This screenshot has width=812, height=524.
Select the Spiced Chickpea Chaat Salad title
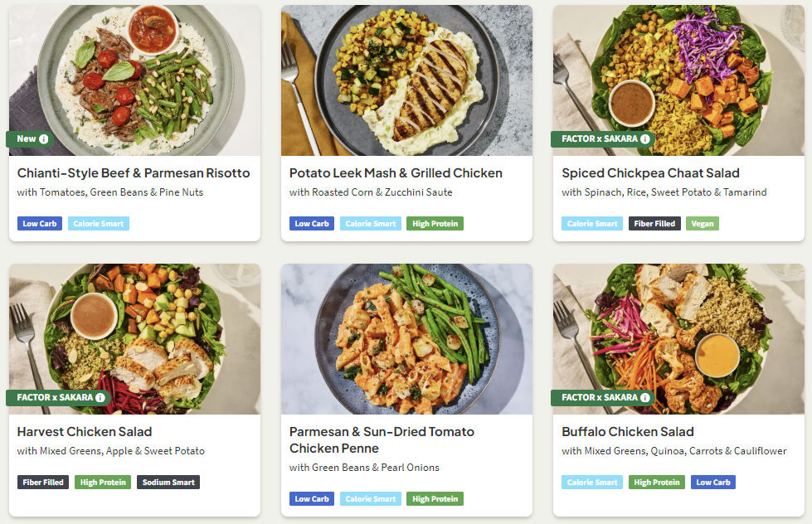click(650, 173)
